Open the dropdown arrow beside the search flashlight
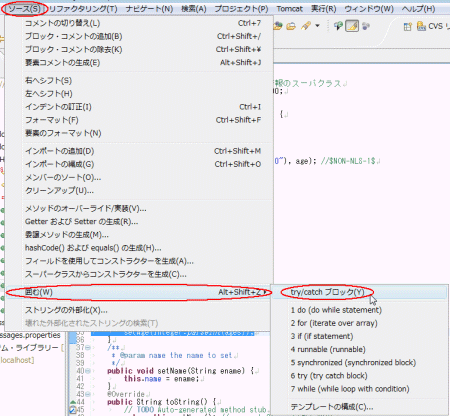This screenshot has width=450, height=416. [317, 26]
